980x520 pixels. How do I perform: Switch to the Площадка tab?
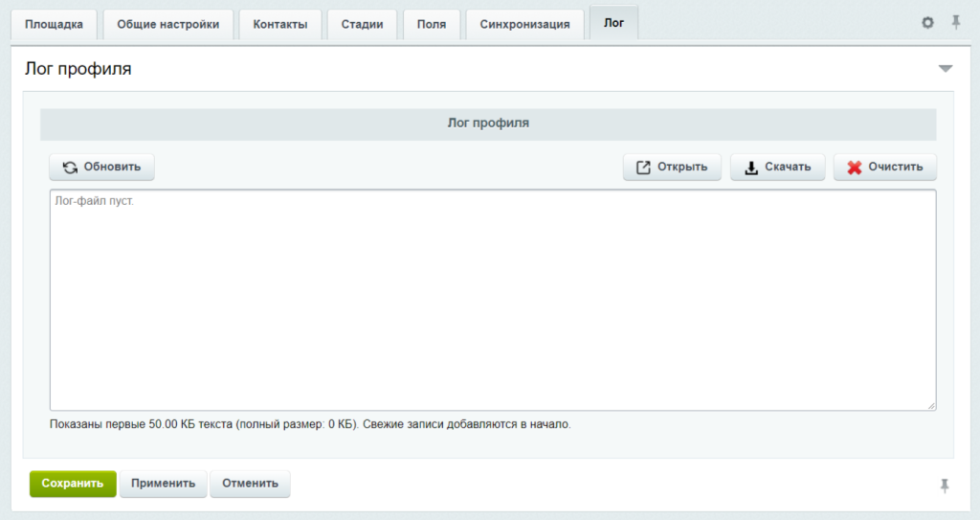54,24
